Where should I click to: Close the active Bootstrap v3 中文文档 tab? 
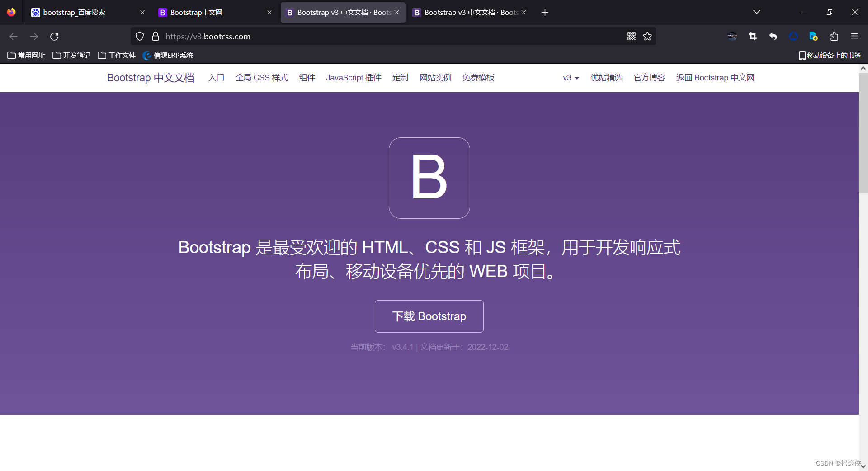(x=396, y=13)
